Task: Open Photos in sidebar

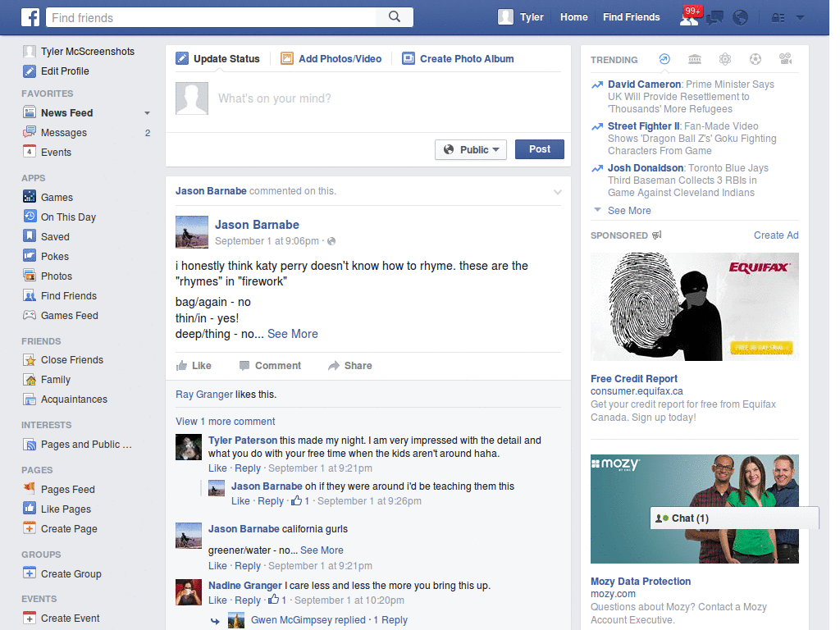Action: click(48, 276)
